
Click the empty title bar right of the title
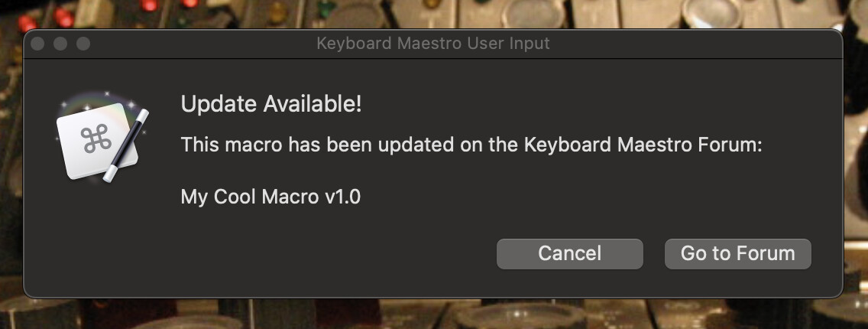688,44
